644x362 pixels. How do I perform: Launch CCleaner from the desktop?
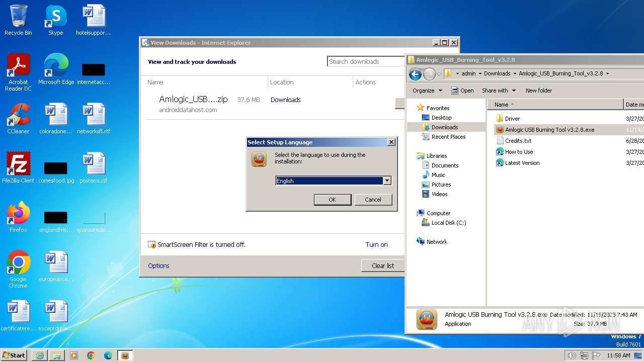click(18, 119)
